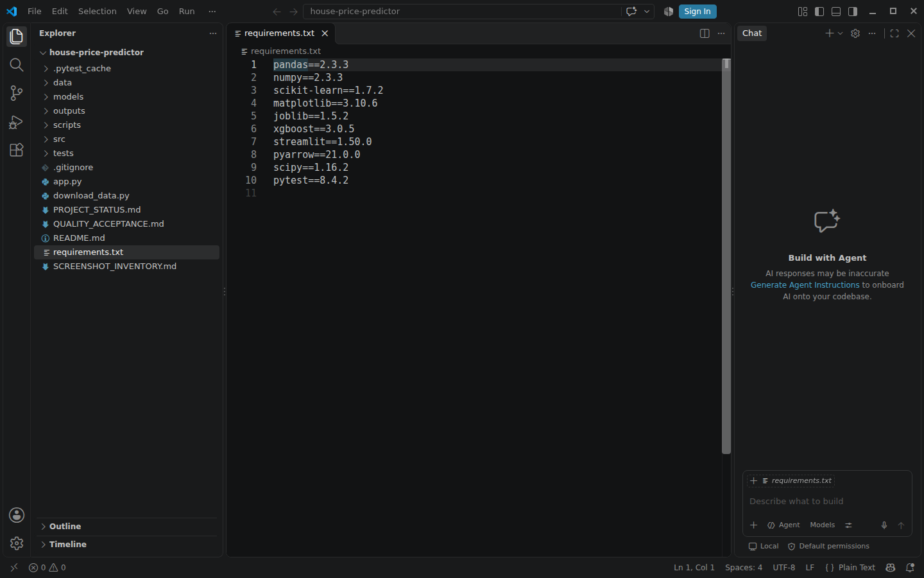This screenshot has width=924, height=578.
Task: Open the Agent mode dropdown
Action: coord(784,525)
